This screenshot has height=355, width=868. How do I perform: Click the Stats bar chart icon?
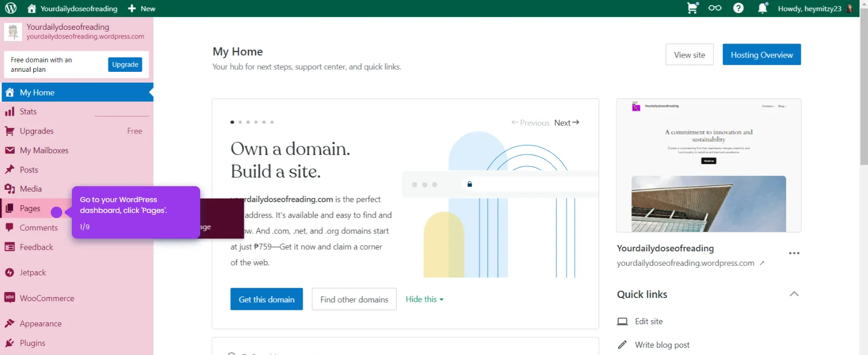tap(9, 111)
